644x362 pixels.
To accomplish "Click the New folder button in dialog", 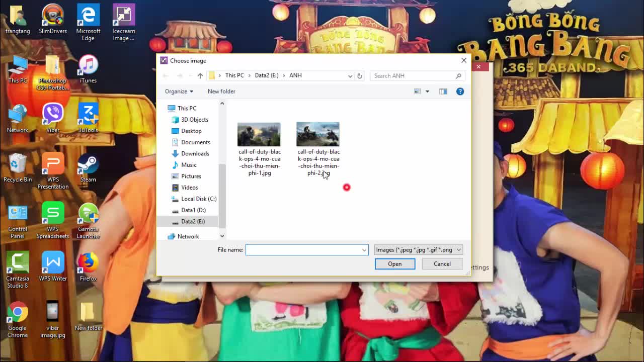I will 221,92.
